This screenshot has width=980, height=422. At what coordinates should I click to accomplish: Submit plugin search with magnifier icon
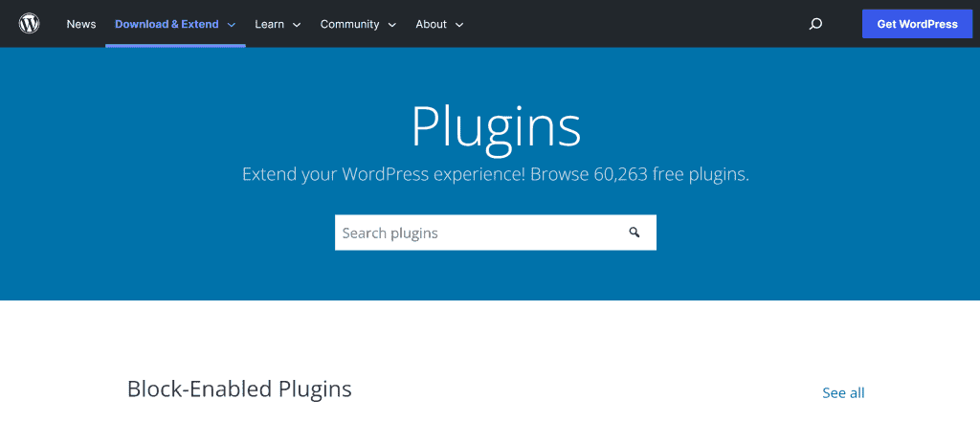coord(635,233)
